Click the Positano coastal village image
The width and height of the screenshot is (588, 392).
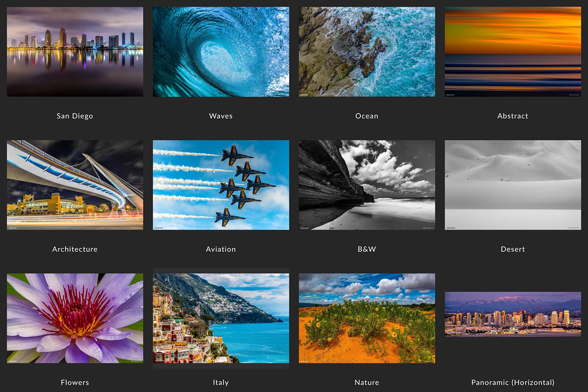click(x=221, y=318)
